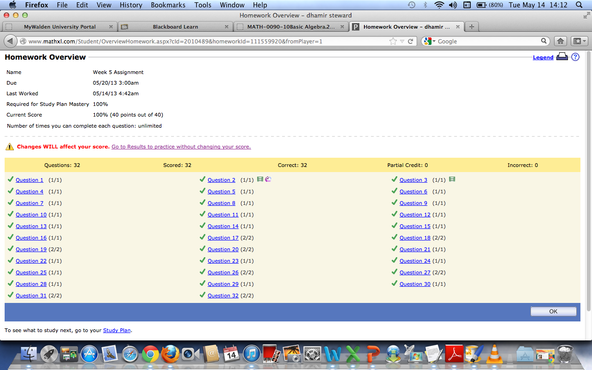Click the browser back arrow button
Screen dimensions: 592x370
(10, 41)
